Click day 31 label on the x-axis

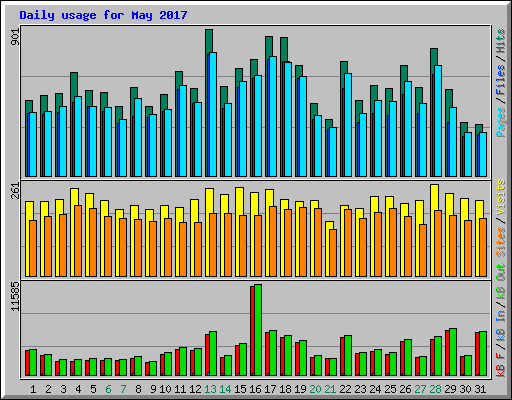[480, 389]
